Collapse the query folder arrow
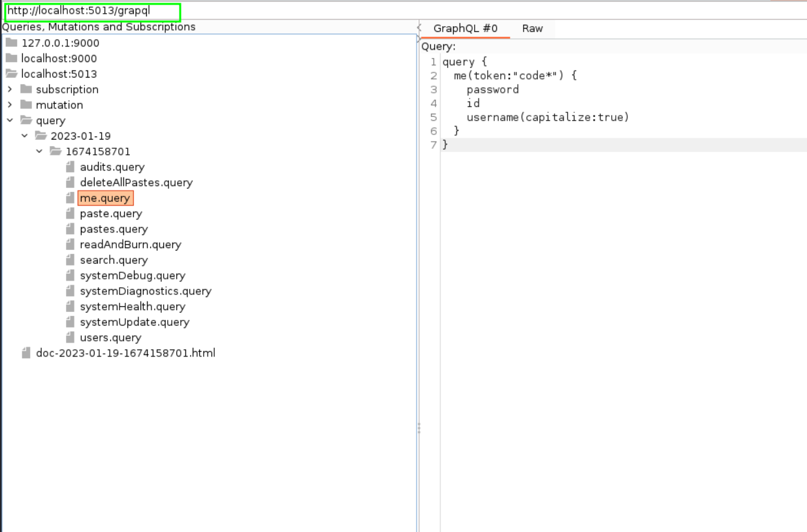This screenshot has height=532, width=807. coord(10,121)
